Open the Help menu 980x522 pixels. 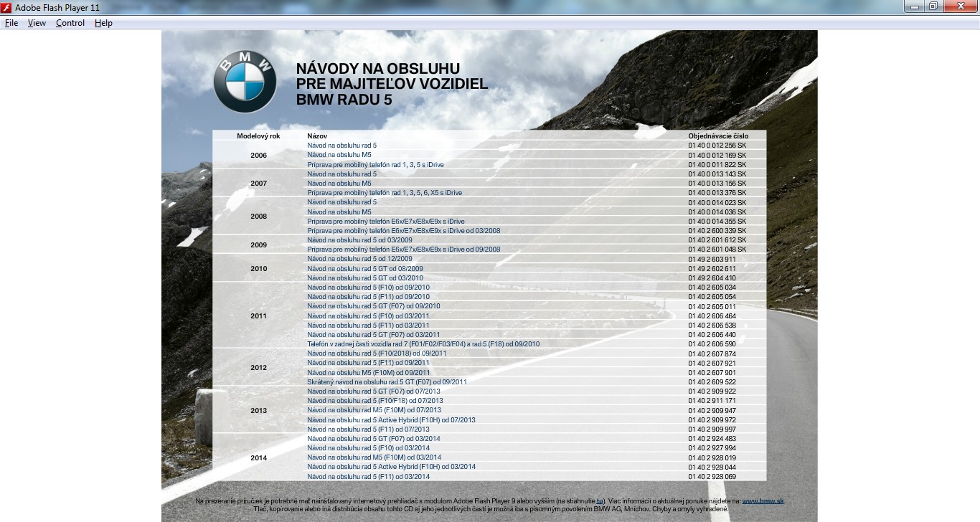tap(103, 23)
